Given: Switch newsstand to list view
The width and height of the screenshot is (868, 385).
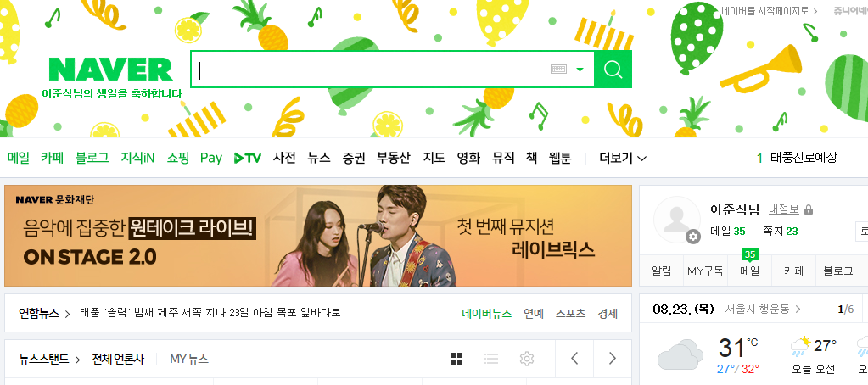Looking at the screenshot, I should tap(491, 359).
